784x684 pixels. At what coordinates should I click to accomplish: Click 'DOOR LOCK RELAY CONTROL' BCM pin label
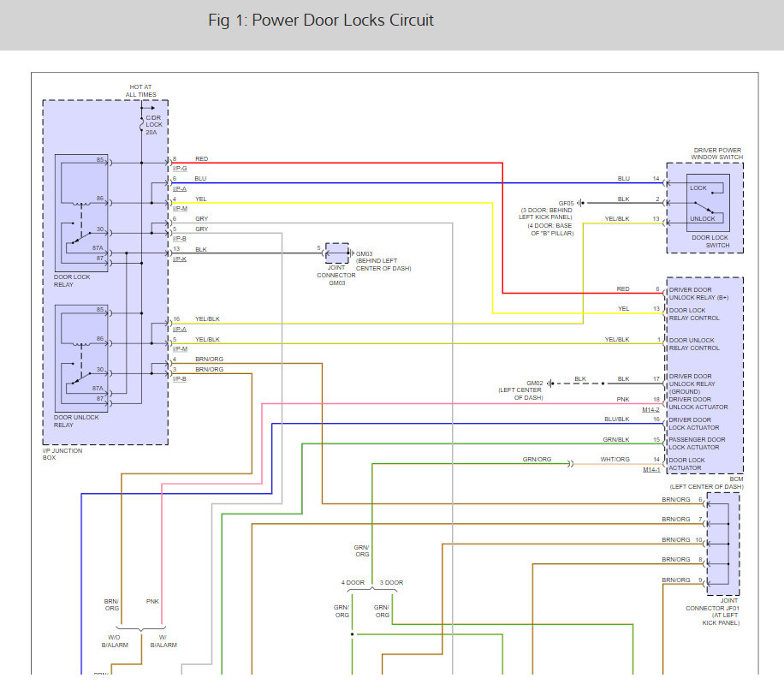click(x=694, y=314)
